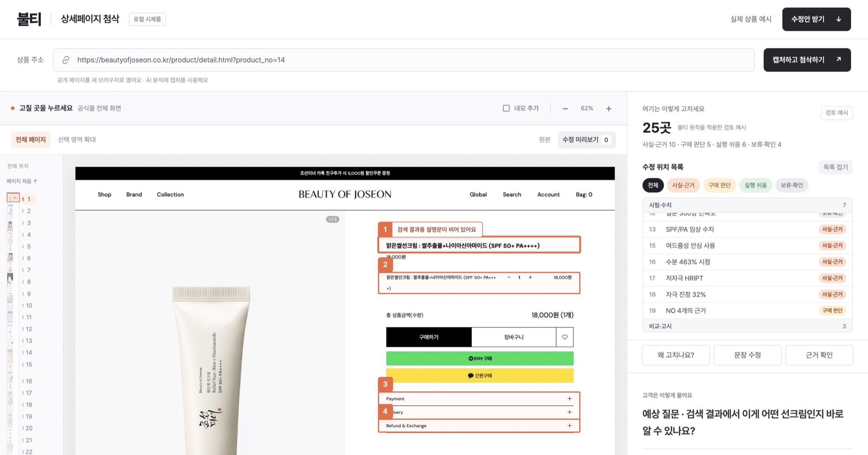Viewport: 868px width, 455px height.
Task: Open the Collection menu in the captured page
Action: coord(170,195)
